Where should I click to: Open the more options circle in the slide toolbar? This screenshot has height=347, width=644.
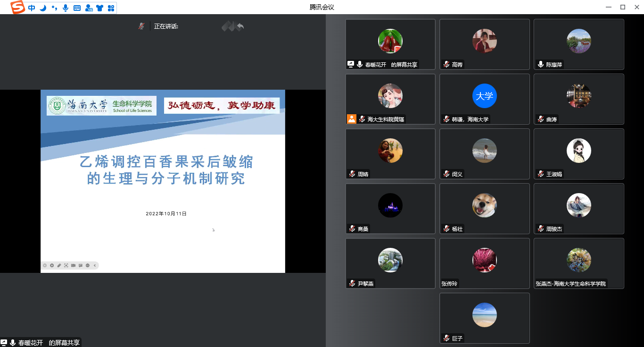tap(88, 265)
